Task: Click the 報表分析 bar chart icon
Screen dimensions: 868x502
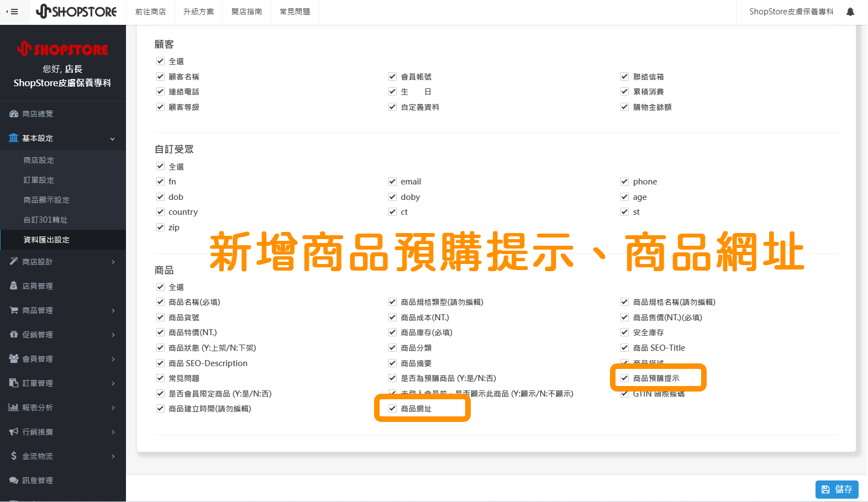Action: pyautogui.click(x=14, y=408)
